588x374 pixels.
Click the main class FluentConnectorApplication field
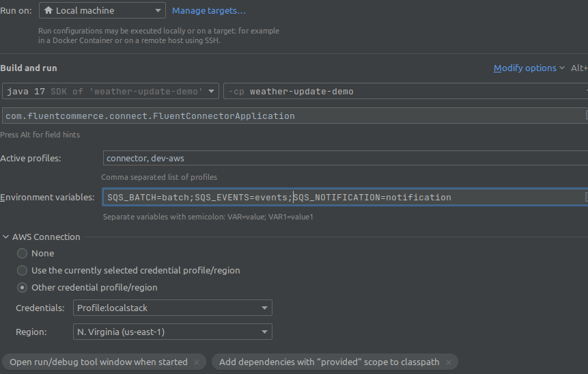pyautogui.click(x=287, y=116)
